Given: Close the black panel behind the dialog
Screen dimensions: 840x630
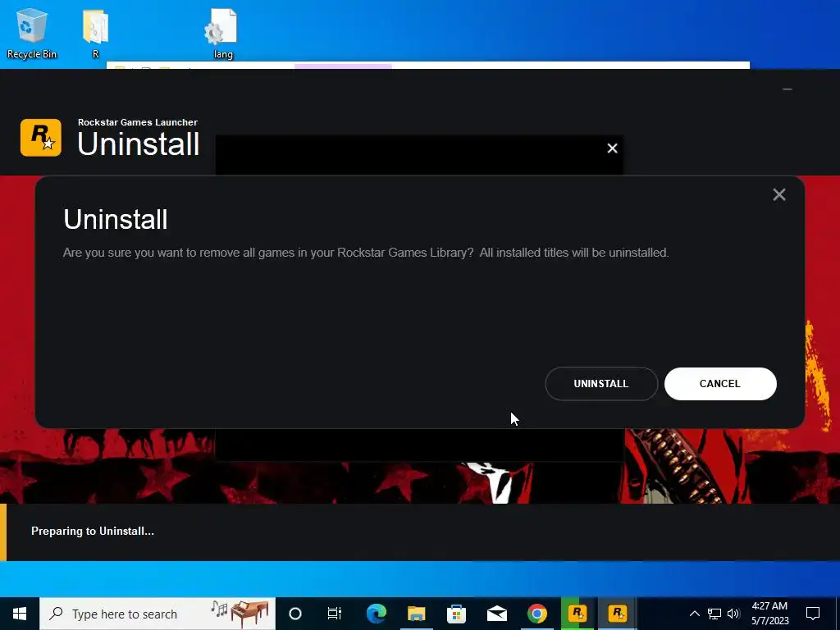Looking at the screenshot, I should point(612,148).
